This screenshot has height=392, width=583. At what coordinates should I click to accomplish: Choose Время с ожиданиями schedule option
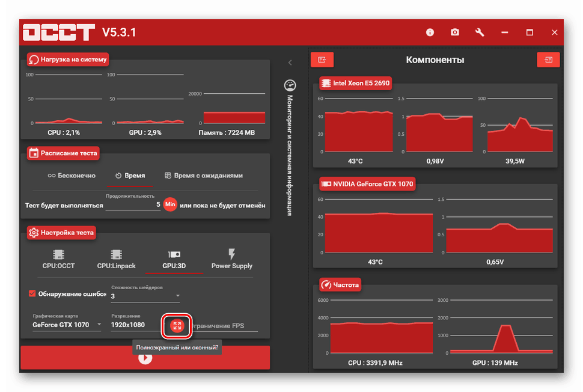[x=204, y=176]
